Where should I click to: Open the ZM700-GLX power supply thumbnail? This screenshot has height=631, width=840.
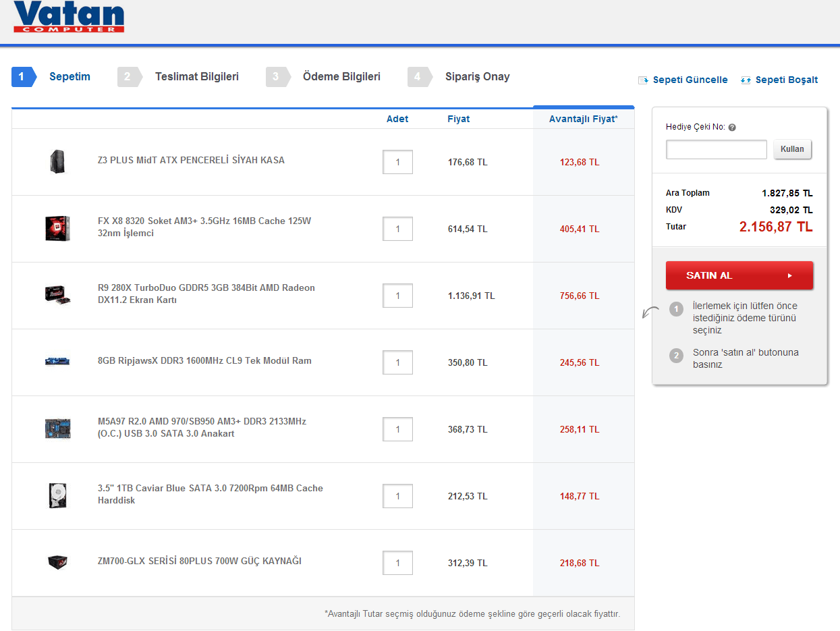(x=57, y=561)
